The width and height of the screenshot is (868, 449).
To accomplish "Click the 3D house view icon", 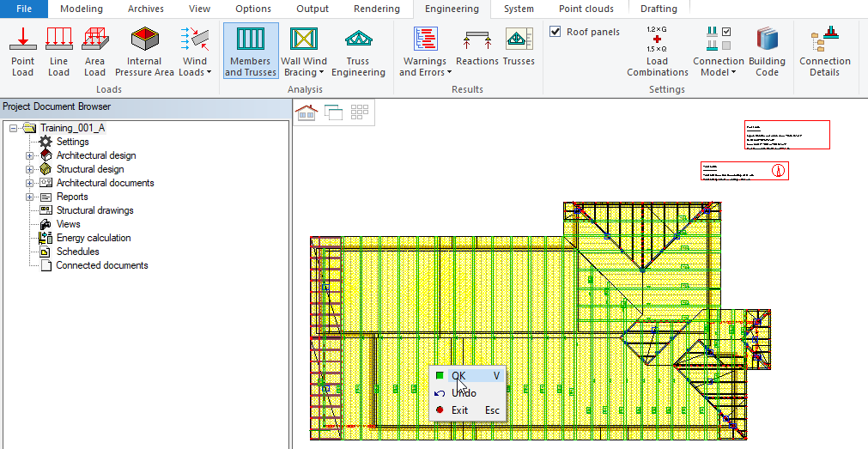I will tap(307, 112).
